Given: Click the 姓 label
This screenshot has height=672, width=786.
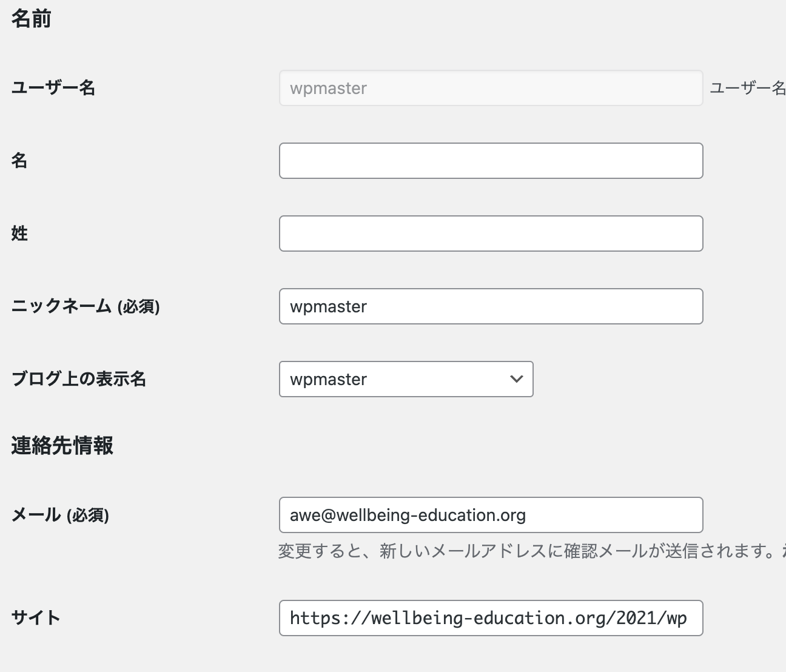Looking at the screenshot, I should 19,234.
